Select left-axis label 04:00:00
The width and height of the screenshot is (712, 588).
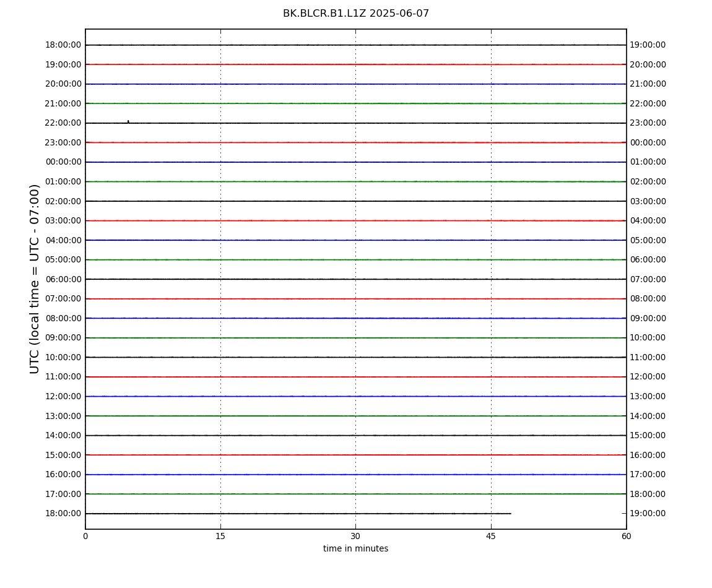[x=63, y=240]
